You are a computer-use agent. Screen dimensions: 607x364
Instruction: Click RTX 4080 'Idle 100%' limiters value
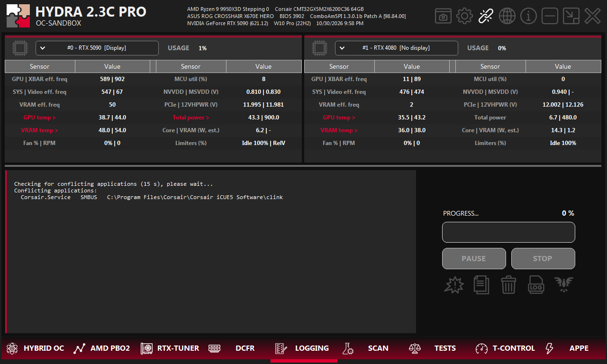point(563,143)
